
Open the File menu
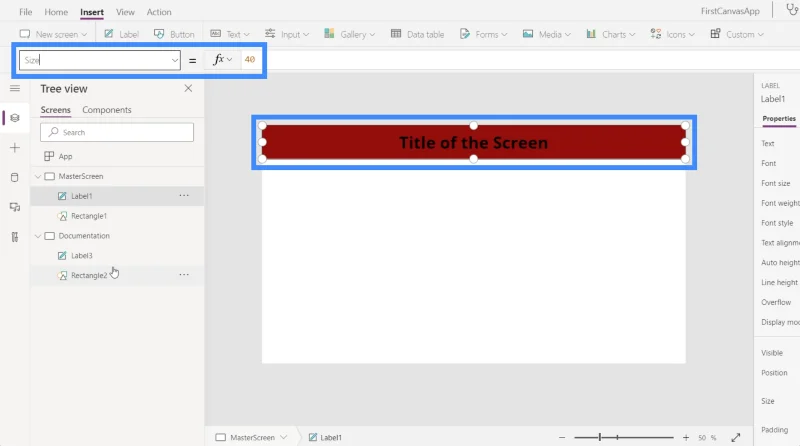point(26,12)
